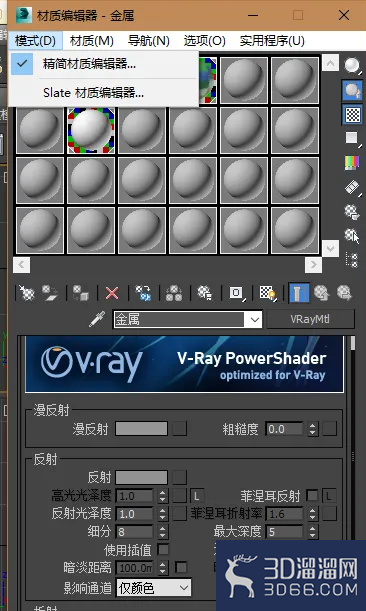Open the 模式(D) menu
Viewport: 366px width, 611px height.
[x=35, y=41]
